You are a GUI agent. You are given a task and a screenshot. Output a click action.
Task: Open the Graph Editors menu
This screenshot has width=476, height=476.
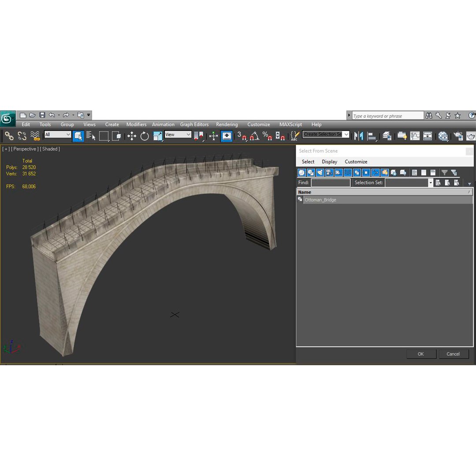pyautogui.click(x=194, y=124)
